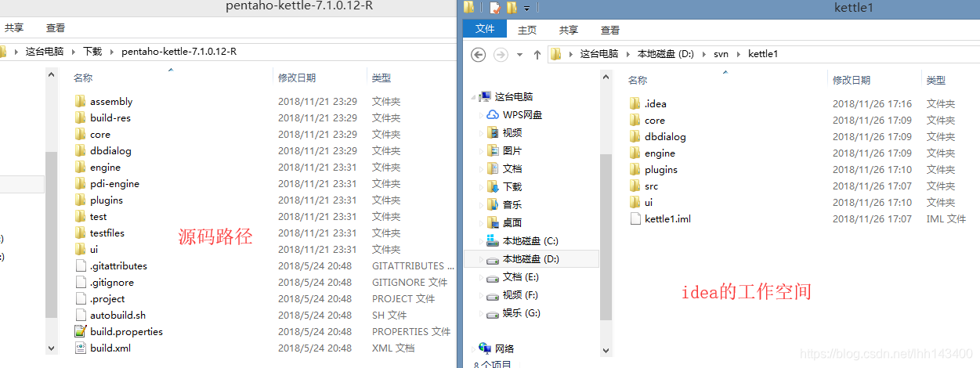Select the test folder icon in left window

pyautogui.click(x=80, y=216)
